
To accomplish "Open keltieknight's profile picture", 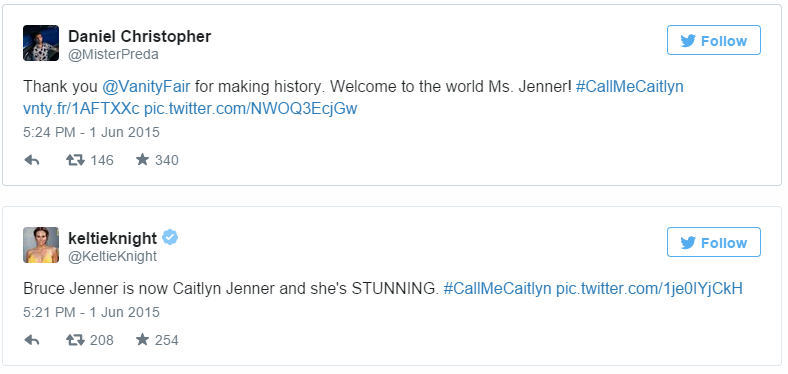I will click(41, 245).
